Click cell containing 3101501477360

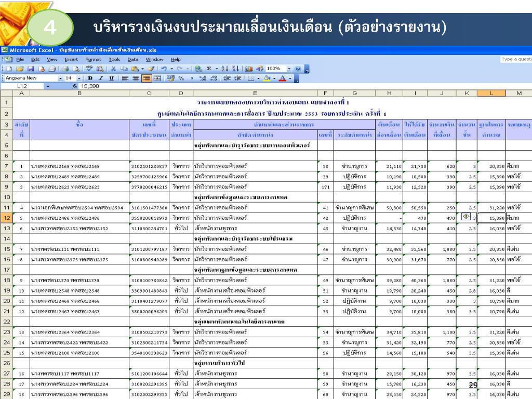click(x=149, y=208)
